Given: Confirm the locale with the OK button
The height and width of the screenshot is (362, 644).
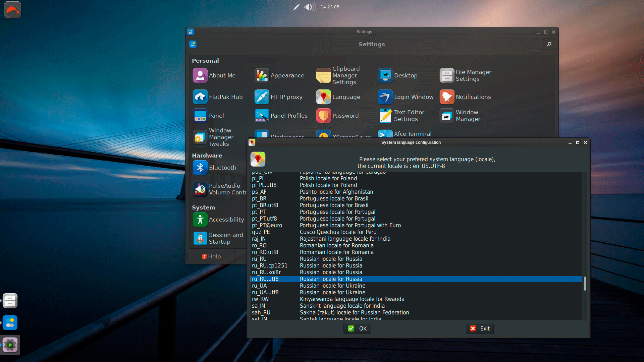Looking at the screenshot, I should pos(357,328).
